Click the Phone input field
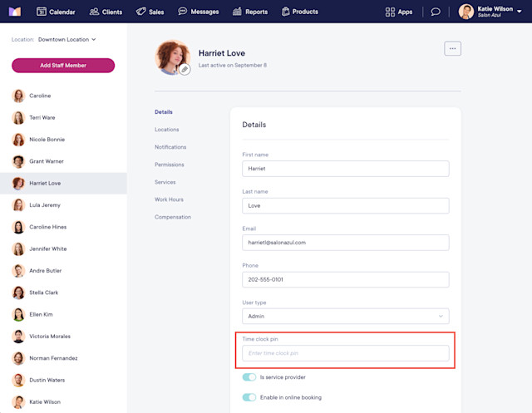 pos(346,279)
